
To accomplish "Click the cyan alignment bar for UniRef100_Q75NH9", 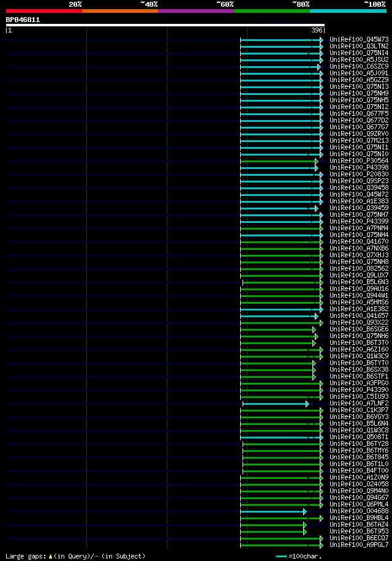I will (281, 94).
